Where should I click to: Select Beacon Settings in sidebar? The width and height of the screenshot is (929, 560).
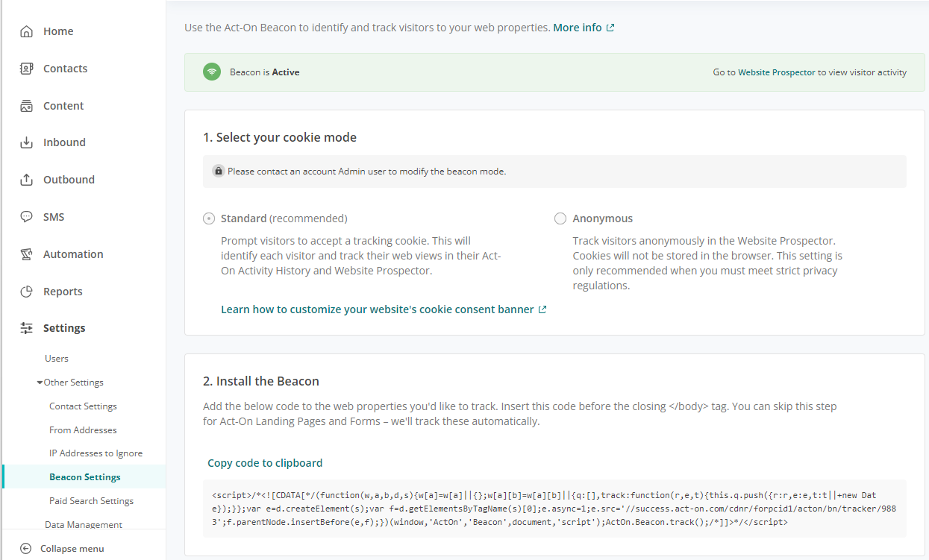coord(84,477)
